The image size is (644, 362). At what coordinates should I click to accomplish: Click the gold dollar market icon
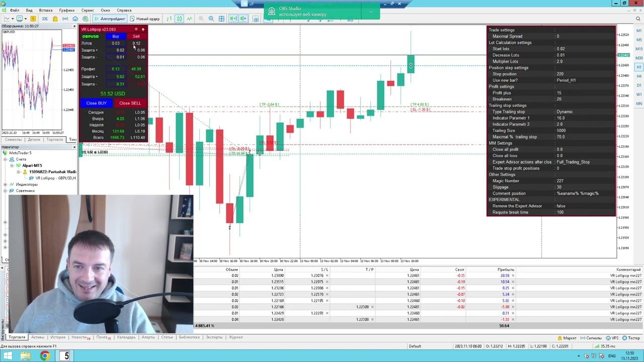pyautogui.click(x=33, y=19)
